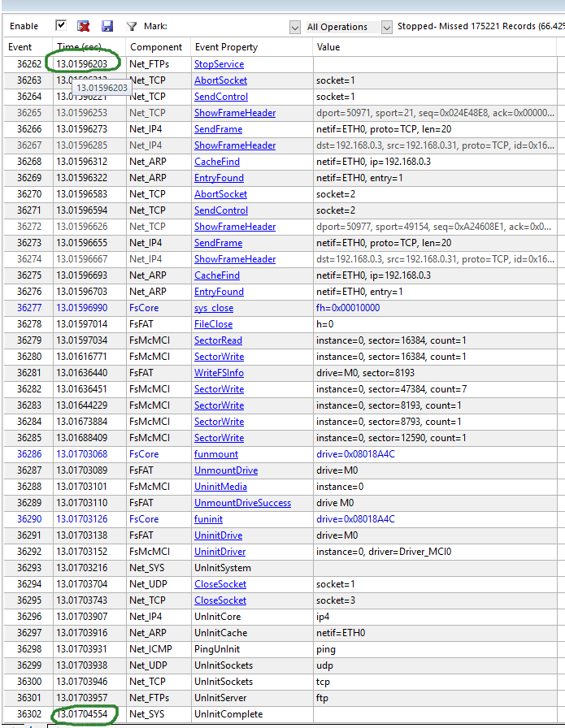The image size is (565, 728).
Task: Open the CloseSocket link for Net_UDP
Action: tap(220, 584)
